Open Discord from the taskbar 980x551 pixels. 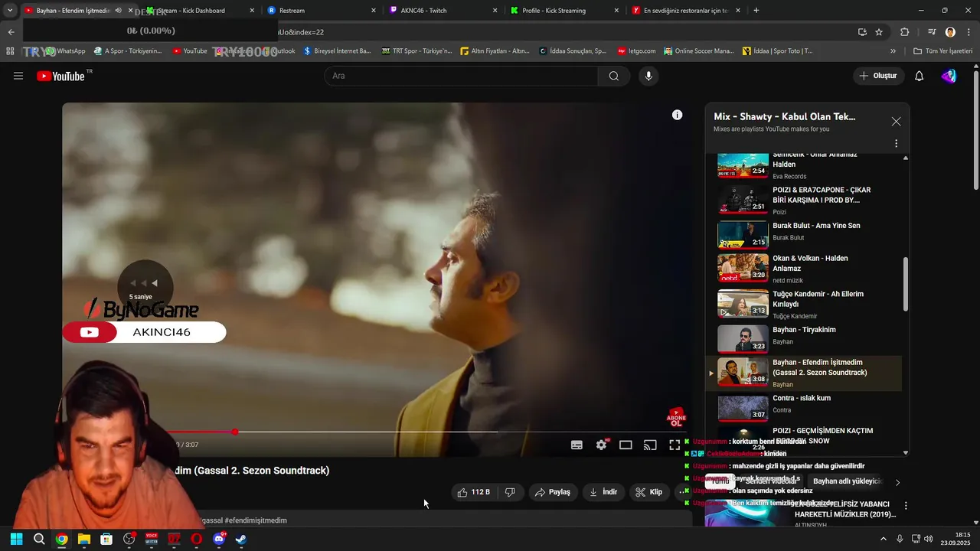pos(219,539)
